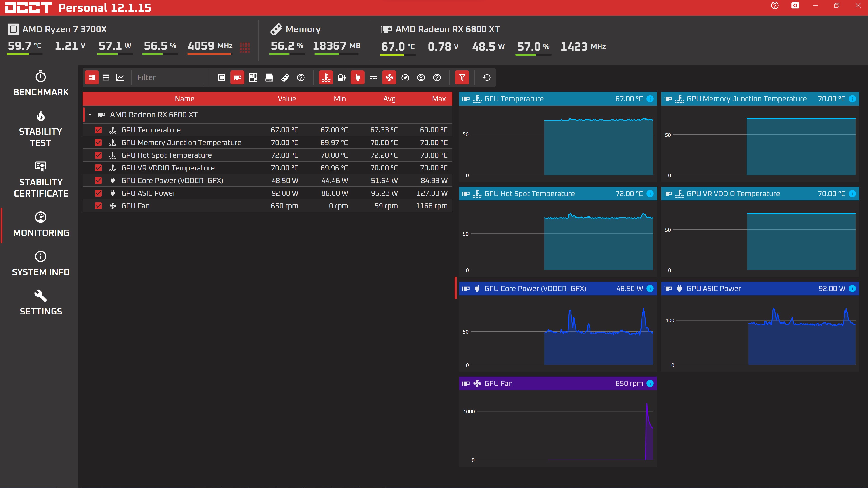
Task: Sort table by Value column header
Action: (287, 99)
